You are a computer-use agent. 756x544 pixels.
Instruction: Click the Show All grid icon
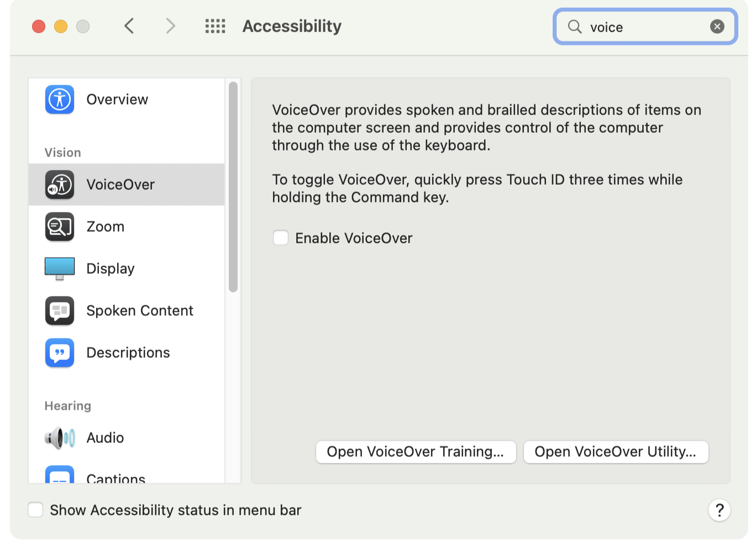pyautogui.click(x=215, y=26)
